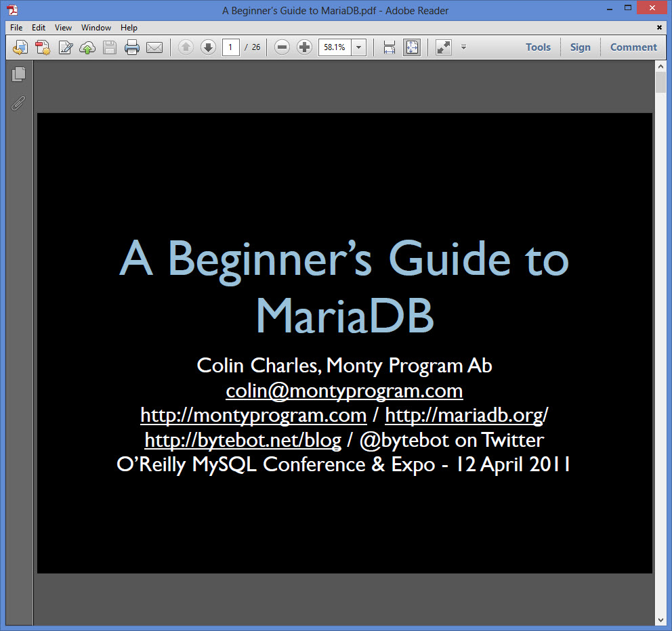The image size is (672, 631).
Task: Click the '/ 26' total pages label
Action: (x=253, y=47)
